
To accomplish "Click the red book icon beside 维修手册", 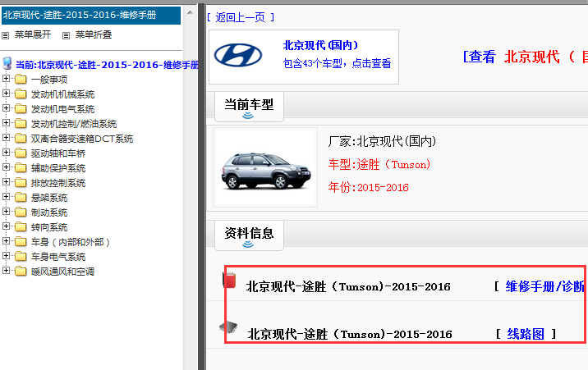I will point(229,280).
